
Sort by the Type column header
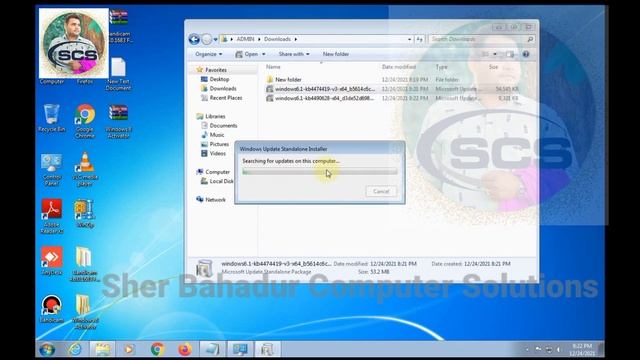tap(441, 67)
